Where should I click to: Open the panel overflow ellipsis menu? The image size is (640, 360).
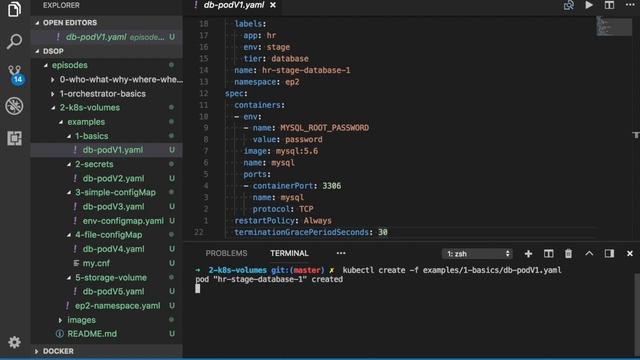tap(341, 253)
